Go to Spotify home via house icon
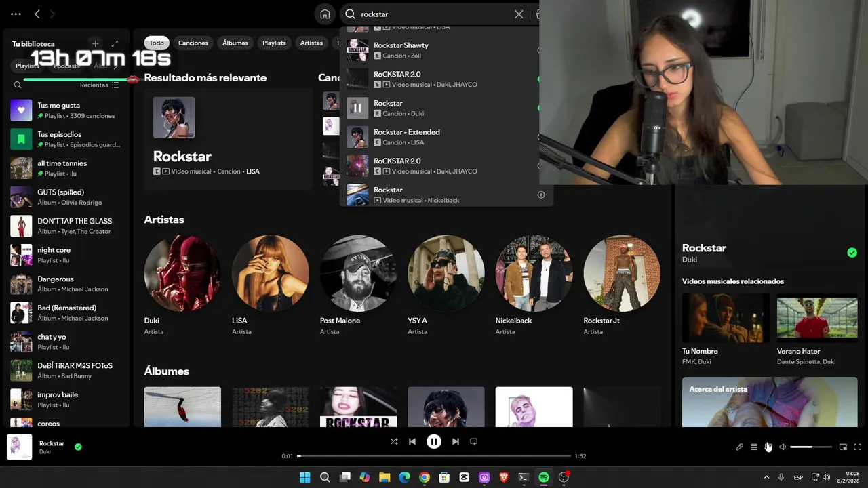This screenshot has width=868, height=488. pos(325,14)
